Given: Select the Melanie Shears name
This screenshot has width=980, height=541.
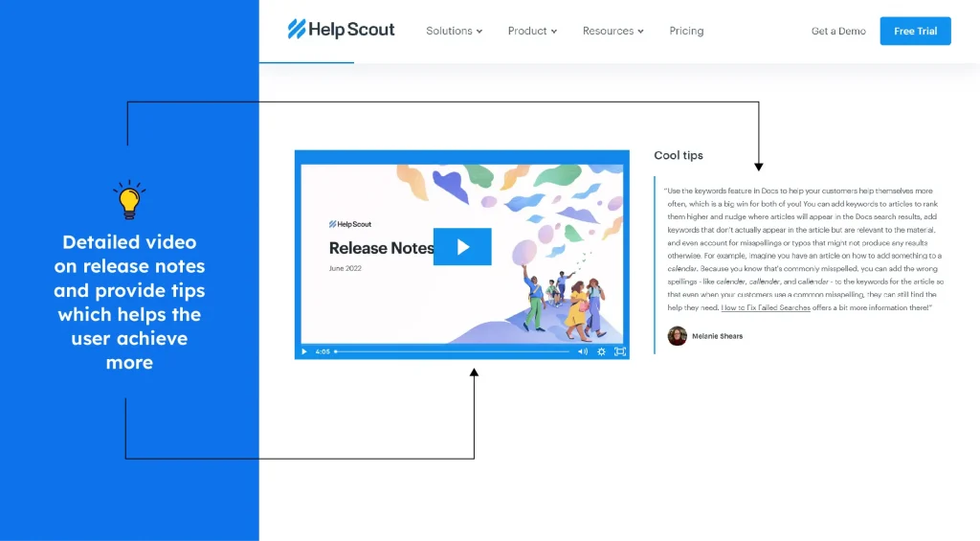Looking at the screenshot, I should pos(717,336).
